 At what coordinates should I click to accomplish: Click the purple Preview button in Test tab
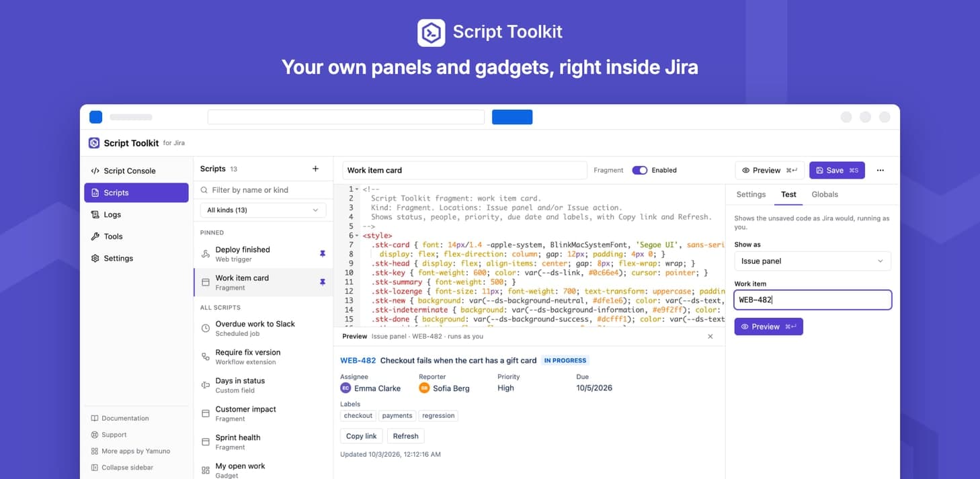[x=768, y=326]
